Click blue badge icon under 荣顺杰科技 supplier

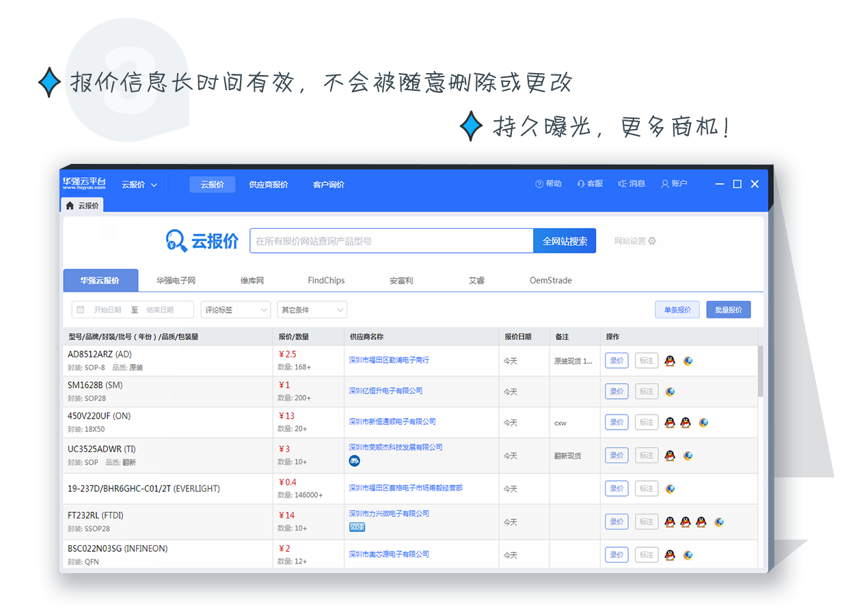click(x=354, y=461)
